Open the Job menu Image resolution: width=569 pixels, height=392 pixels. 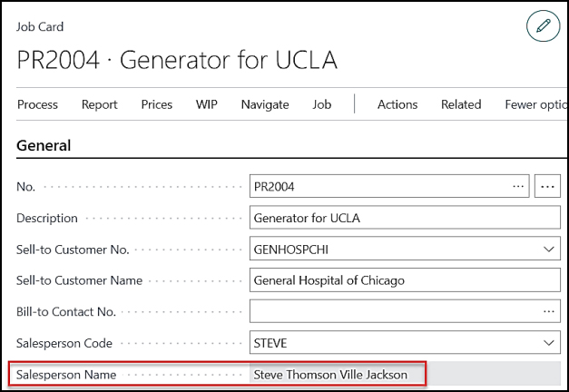[x=322, y=104]
